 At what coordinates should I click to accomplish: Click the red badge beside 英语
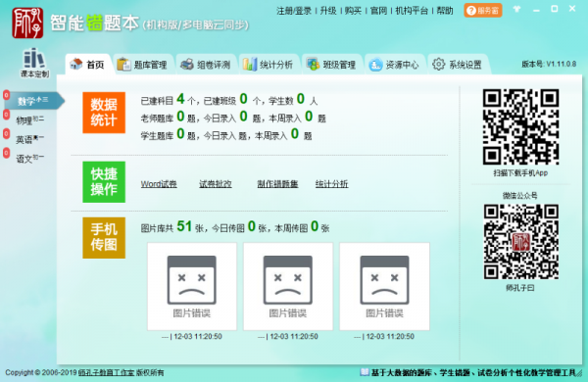pyautogui.click(x=7, y=133)
